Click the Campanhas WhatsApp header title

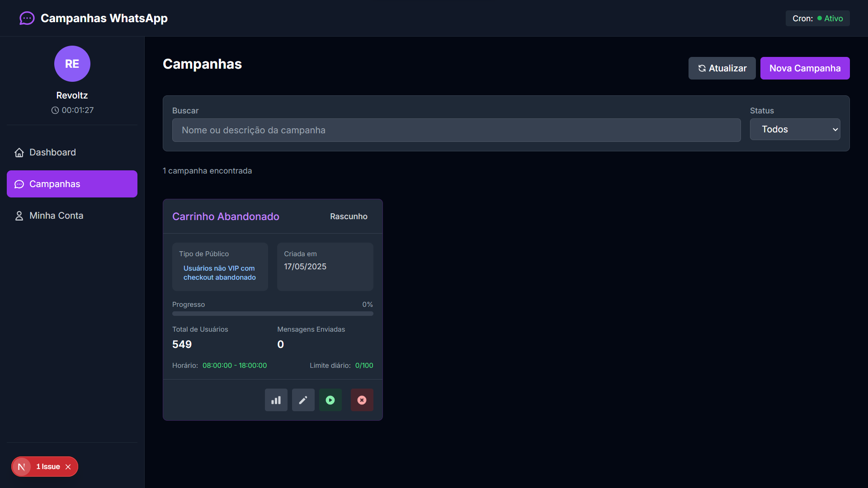pyautogui.click(x=104, y=18)
